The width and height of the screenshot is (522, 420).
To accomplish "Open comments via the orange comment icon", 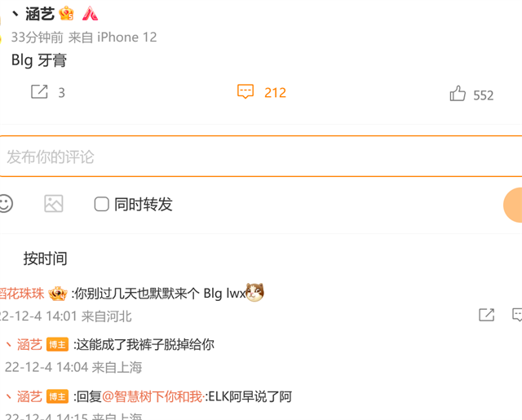I will (246, 91).
